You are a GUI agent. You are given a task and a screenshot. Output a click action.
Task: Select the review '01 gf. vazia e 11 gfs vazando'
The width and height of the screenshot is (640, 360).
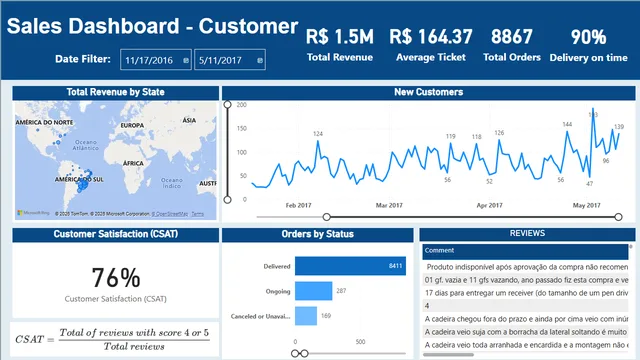(x=525, y=280)
